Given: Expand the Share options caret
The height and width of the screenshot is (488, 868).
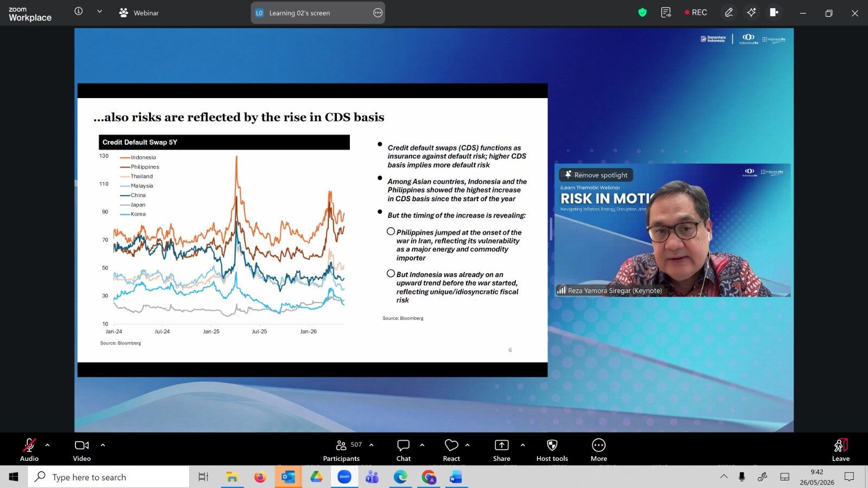Looking at the screenshot, I should [522, 445].
